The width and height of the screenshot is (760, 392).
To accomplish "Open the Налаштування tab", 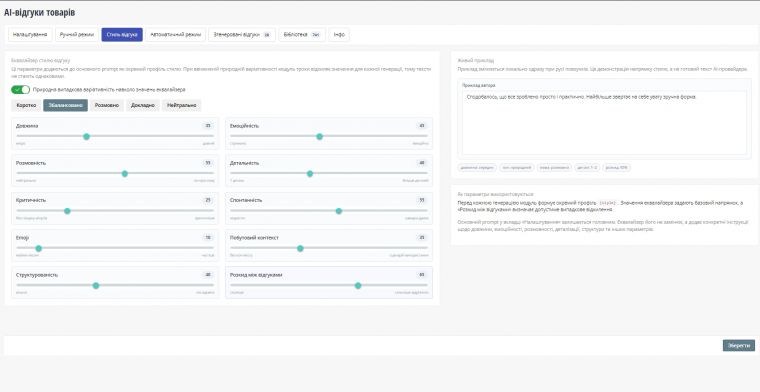I will [x=30, y=35].
